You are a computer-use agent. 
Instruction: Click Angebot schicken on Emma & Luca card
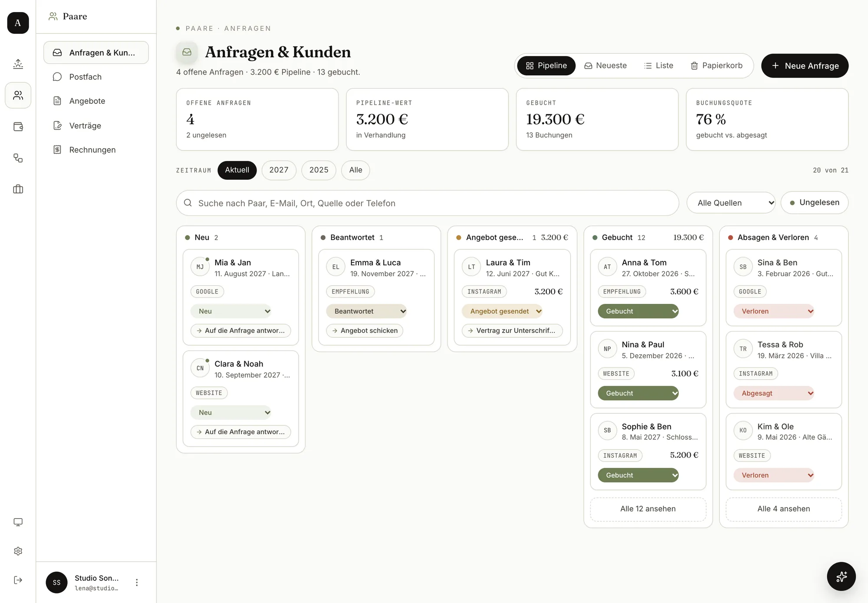365,331
